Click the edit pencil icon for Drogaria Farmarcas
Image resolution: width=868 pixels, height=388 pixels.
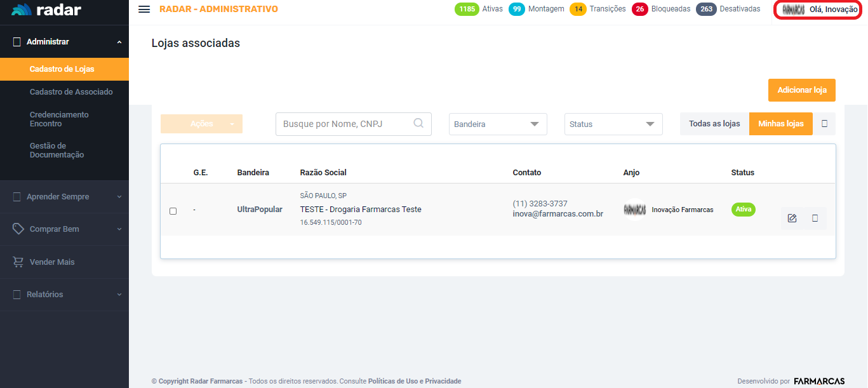point(792,218)
